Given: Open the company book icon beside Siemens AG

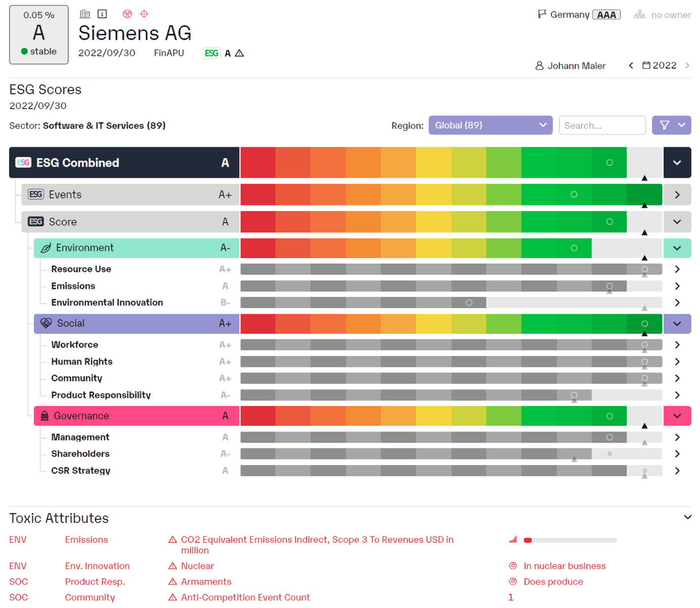Looking at the screenshot, I should click(85, 14).
